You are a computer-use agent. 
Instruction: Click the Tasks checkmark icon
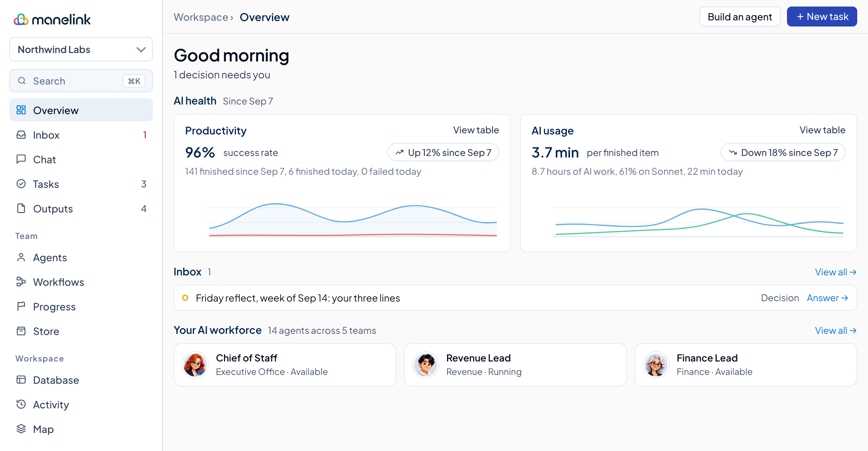point(21,184)
